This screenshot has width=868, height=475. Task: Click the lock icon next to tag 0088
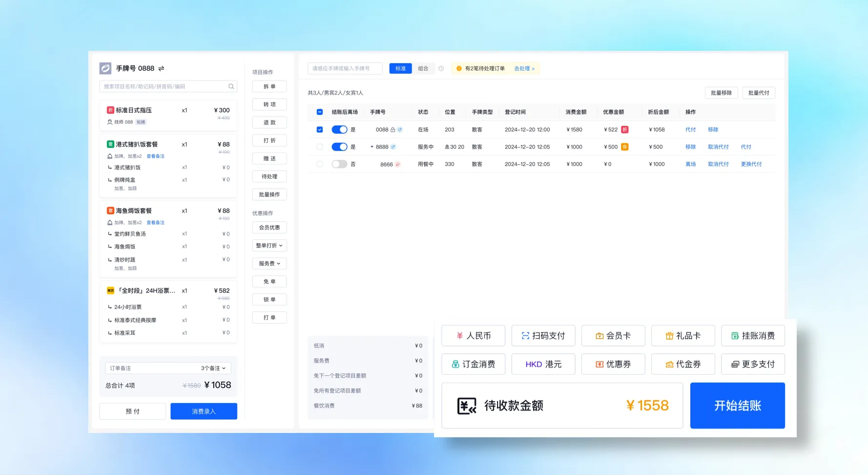[393, 130]
